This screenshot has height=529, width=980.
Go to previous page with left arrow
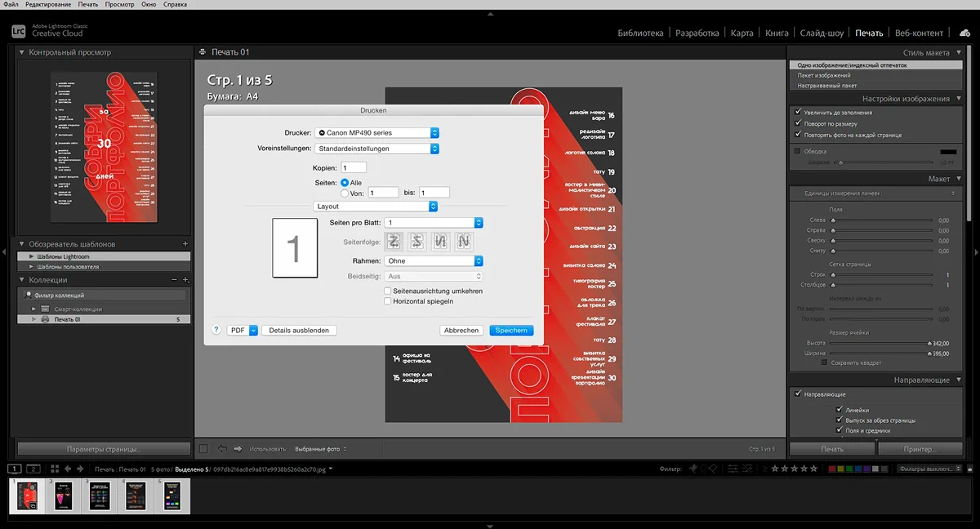[x=223, y=448]
